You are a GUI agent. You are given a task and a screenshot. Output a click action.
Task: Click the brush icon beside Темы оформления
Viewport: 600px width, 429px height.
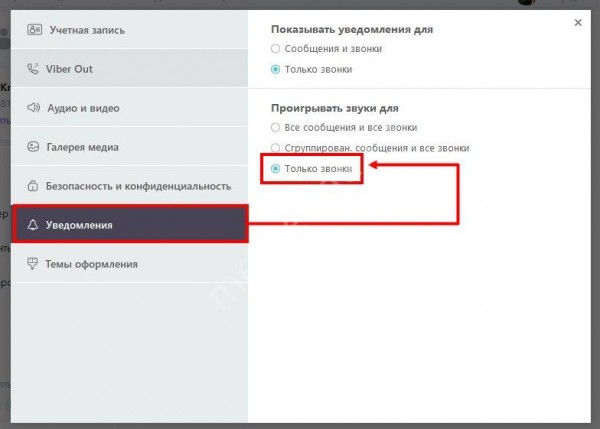(x=33, y=264)
